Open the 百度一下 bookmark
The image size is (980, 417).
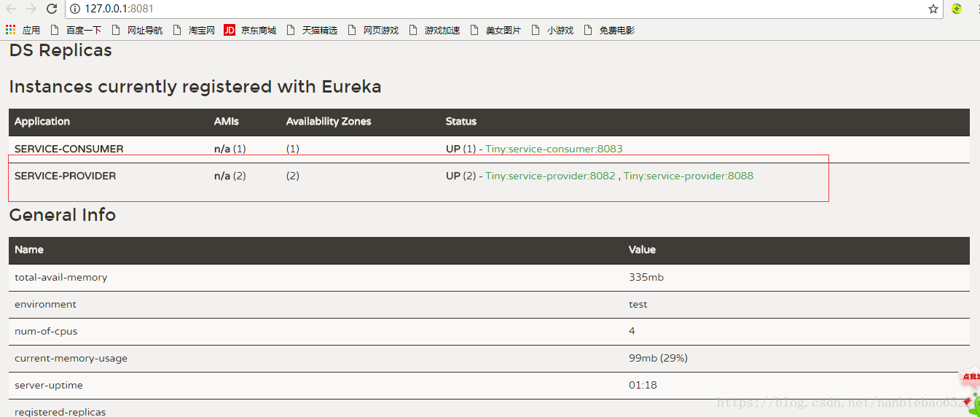click(76, 30)
